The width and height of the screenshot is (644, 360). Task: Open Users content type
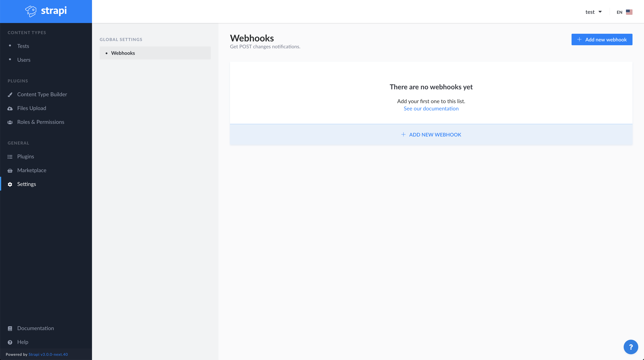(24, 60)
